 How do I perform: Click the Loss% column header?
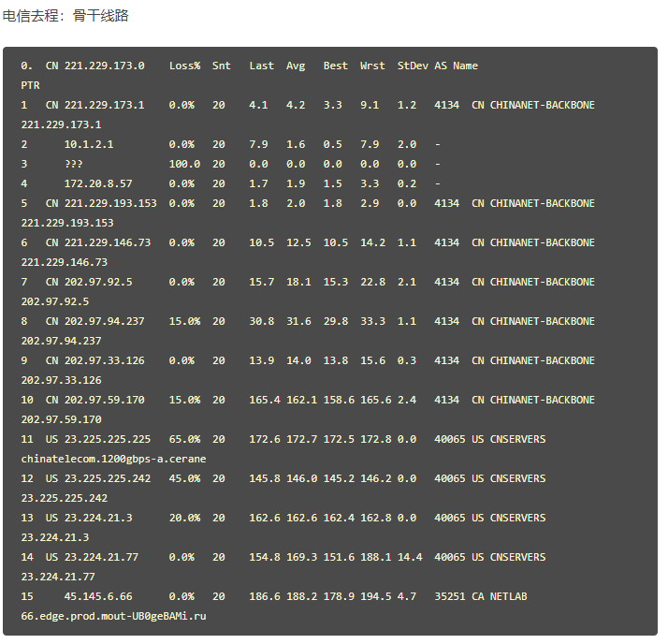pos(184,66)
